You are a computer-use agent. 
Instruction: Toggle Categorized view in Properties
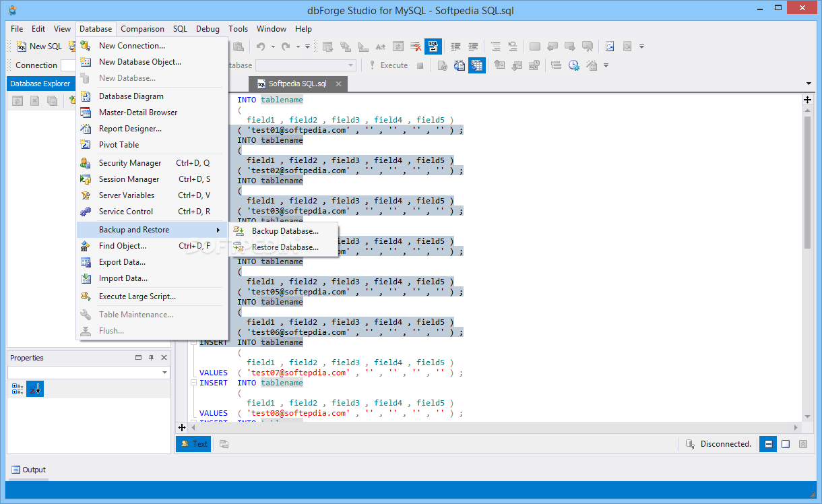[18, 389]
